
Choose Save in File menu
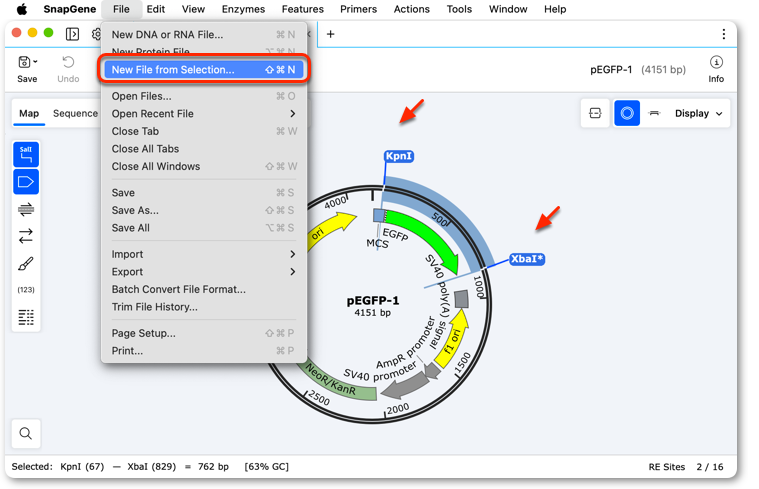(203, 193)
